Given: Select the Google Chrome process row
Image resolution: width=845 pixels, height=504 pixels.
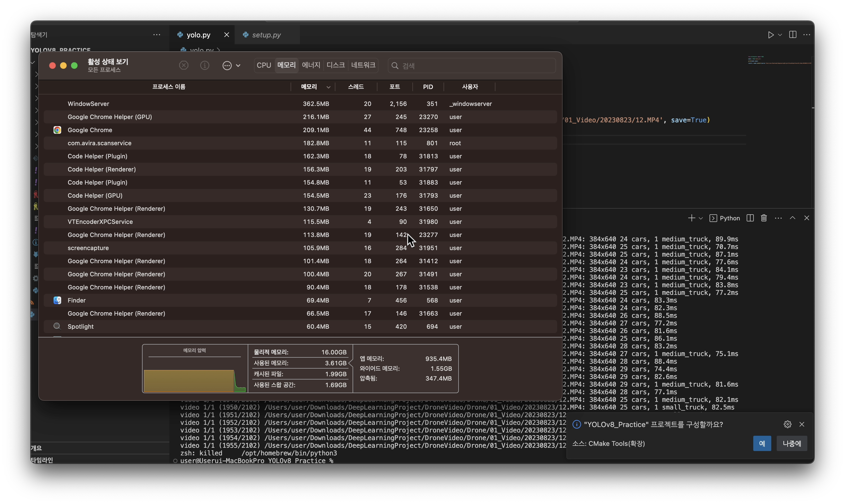Looking at the screenshot, I should (x=90, y=130).
